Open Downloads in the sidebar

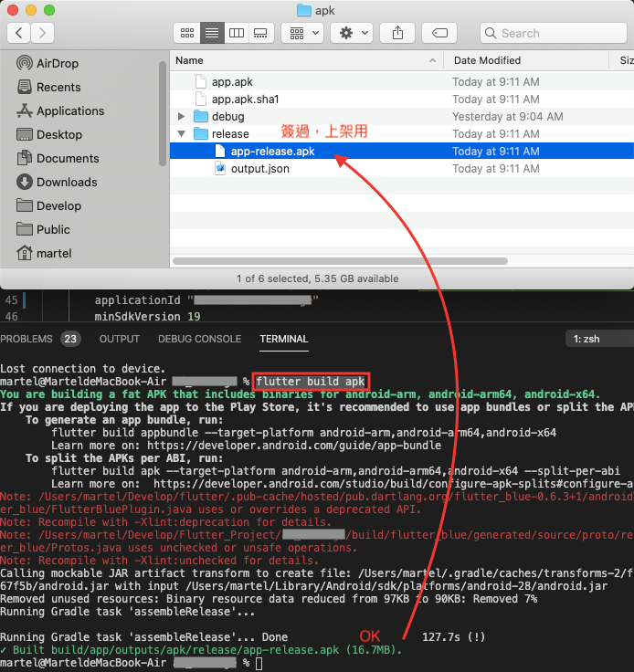(x=57, y=182)
